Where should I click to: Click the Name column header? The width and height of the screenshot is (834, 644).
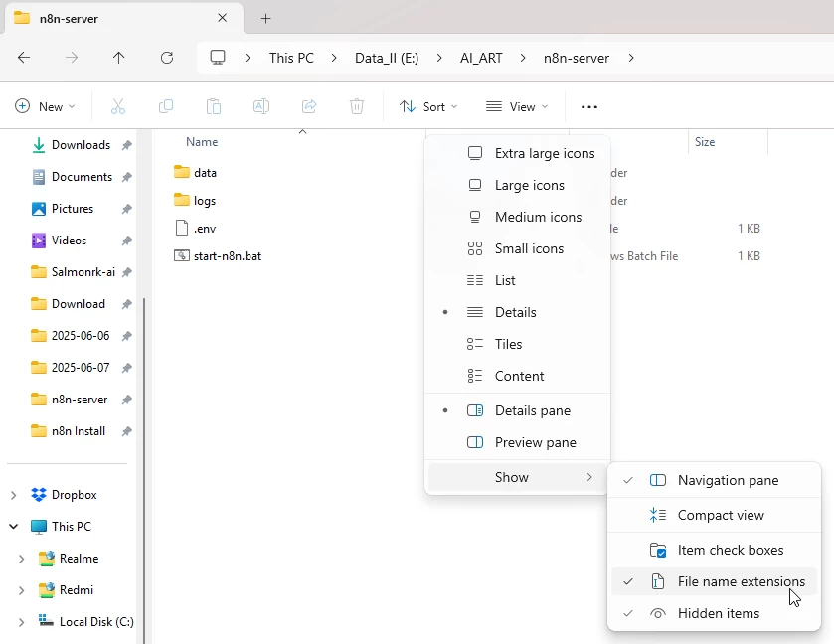pyautogui.click(x=202, y=142)
